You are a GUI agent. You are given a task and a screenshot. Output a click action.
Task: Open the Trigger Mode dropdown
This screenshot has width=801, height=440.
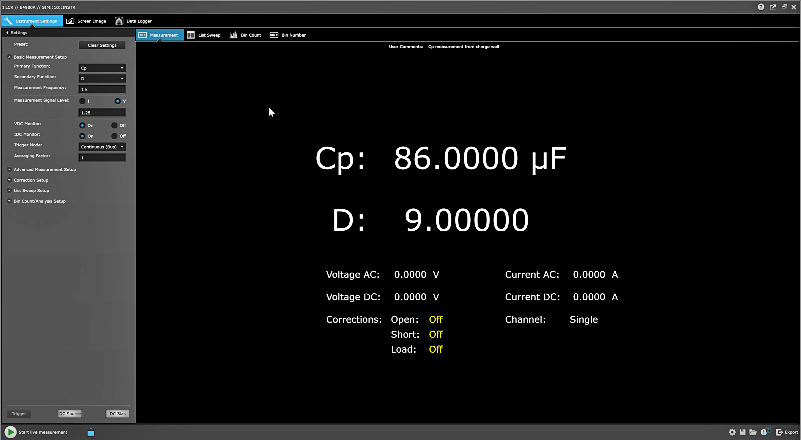point(102,146)
